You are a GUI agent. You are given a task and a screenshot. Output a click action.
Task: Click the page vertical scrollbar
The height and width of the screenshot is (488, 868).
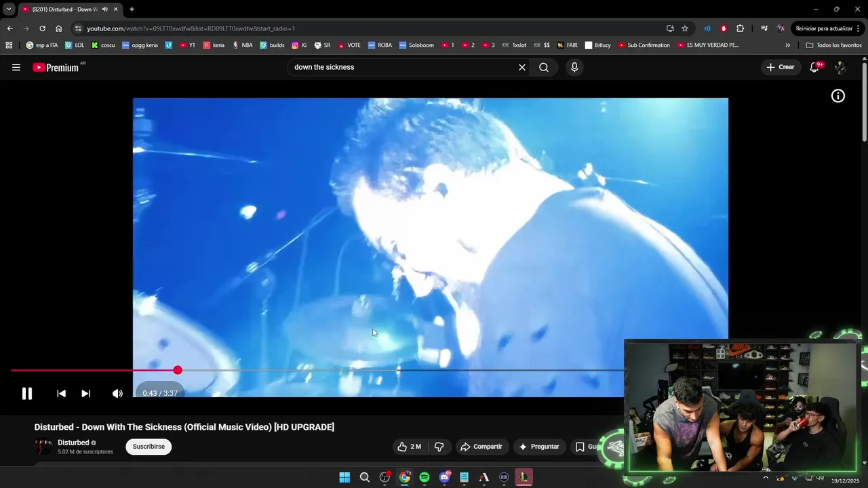coord(864,102)
